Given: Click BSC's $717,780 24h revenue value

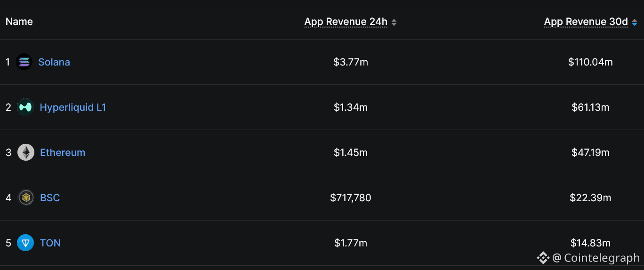Looking at the screenshot, I should point(351,198).
